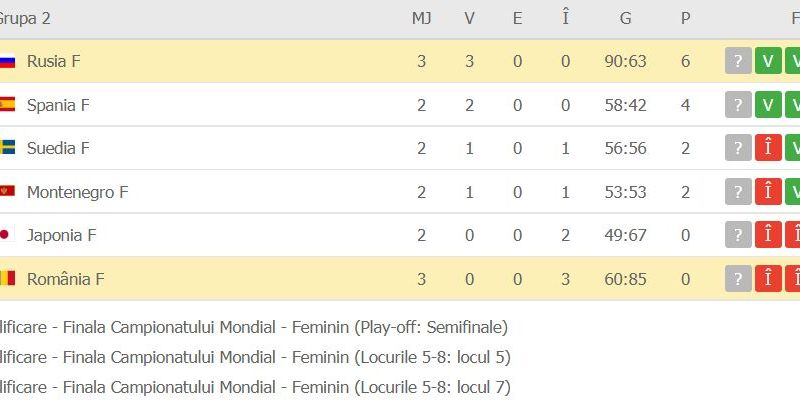The height and width of the screenshot is (410, 800).
Task: Click first green V badge in Spania F row
Action: 768,104
